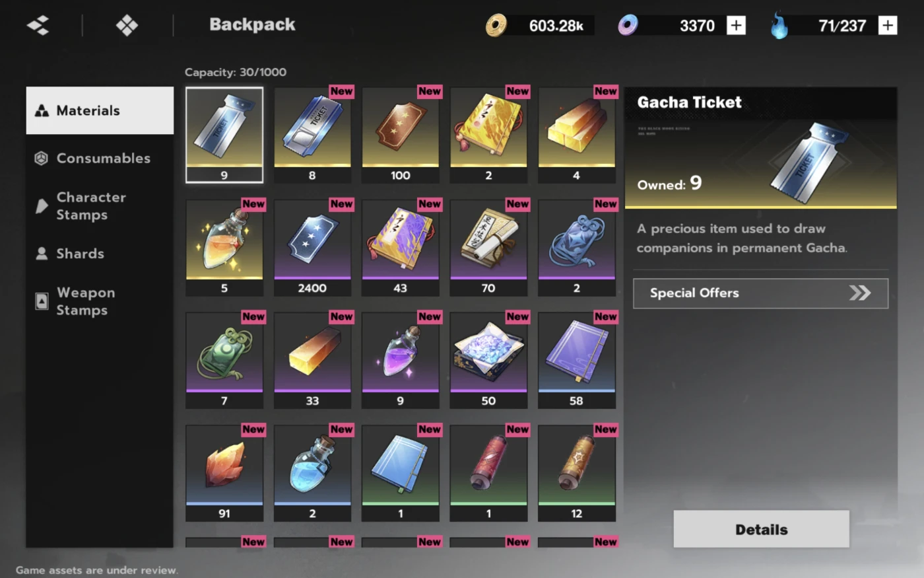Select the purple potion item with count 9
This screenshot has height=578, width=924.
(x=401, y=360)
